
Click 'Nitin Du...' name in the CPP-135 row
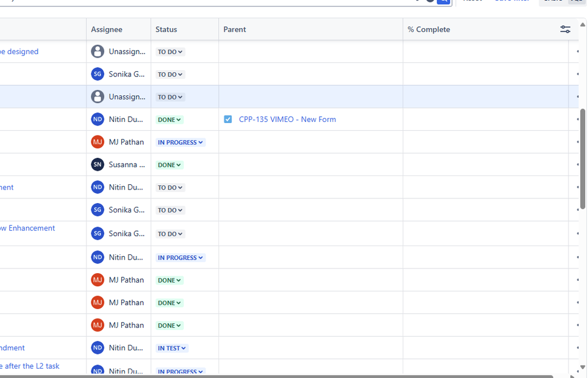pyautogui.click(x=125, y=120)
